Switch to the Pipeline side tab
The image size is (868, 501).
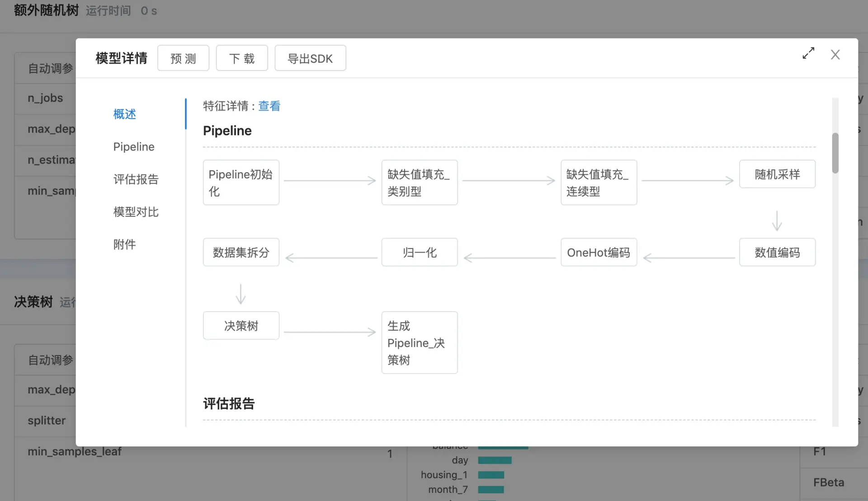point(134,147)
